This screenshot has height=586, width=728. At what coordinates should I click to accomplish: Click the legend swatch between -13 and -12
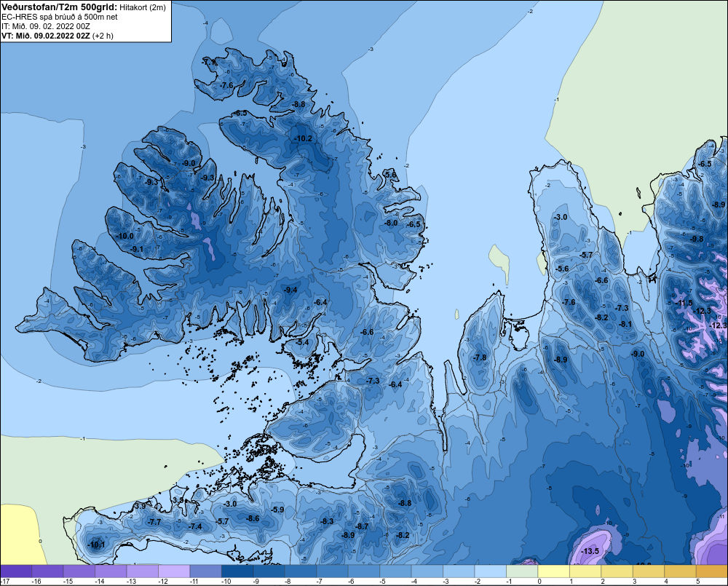coord(143,571)
